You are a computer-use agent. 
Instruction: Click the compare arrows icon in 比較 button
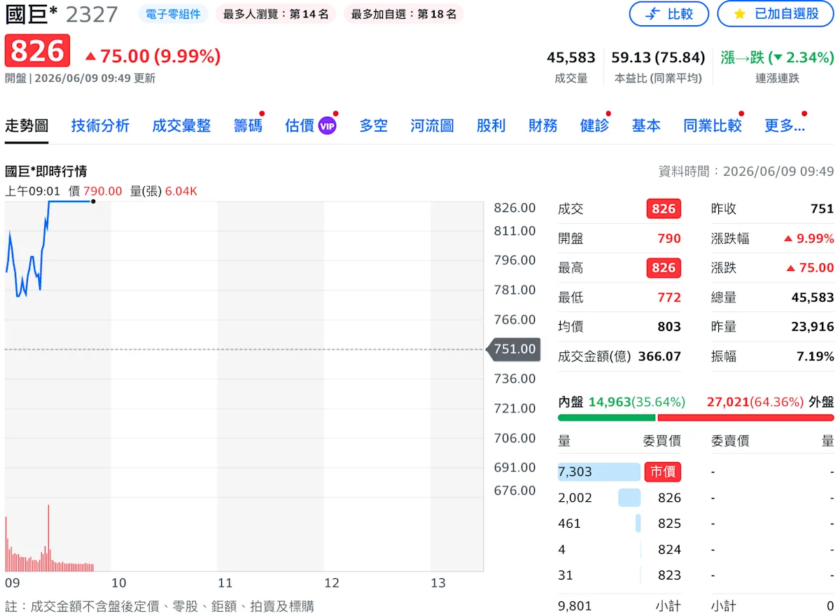tap(652, 14)
